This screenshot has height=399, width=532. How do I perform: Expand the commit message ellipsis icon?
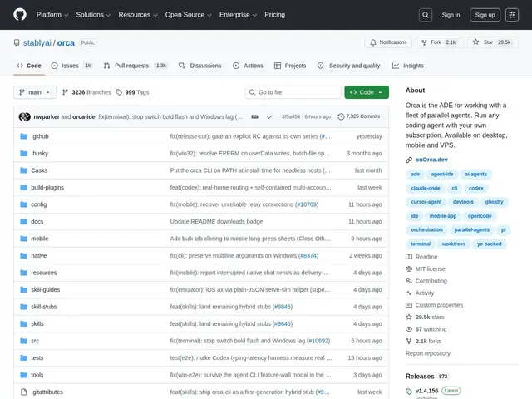click(254, 116)
